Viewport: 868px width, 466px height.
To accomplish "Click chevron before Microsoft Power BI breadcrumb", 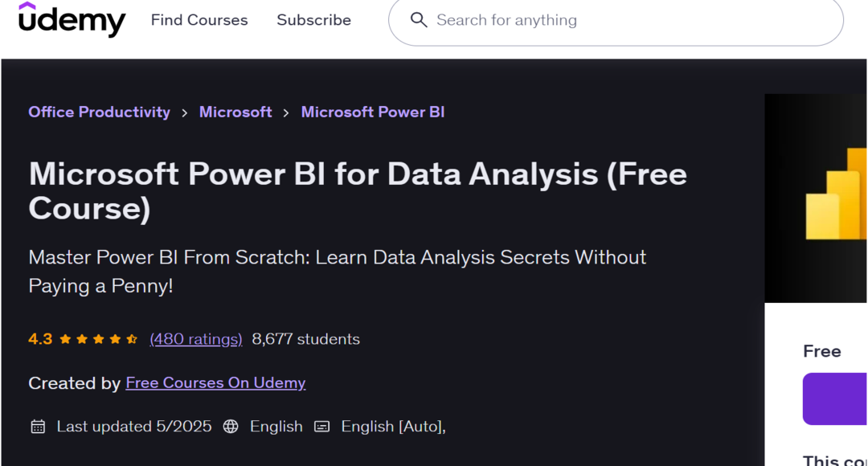I will 286,112.
